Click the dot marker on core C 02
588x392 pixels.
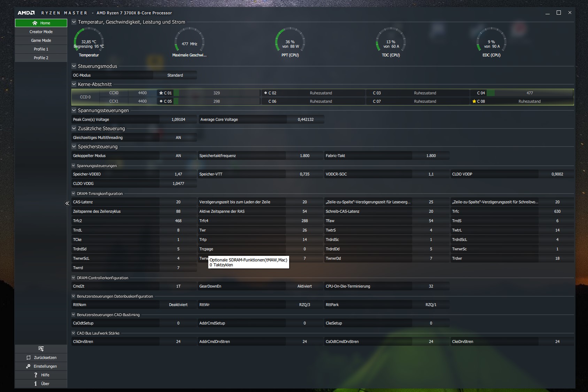265,93
